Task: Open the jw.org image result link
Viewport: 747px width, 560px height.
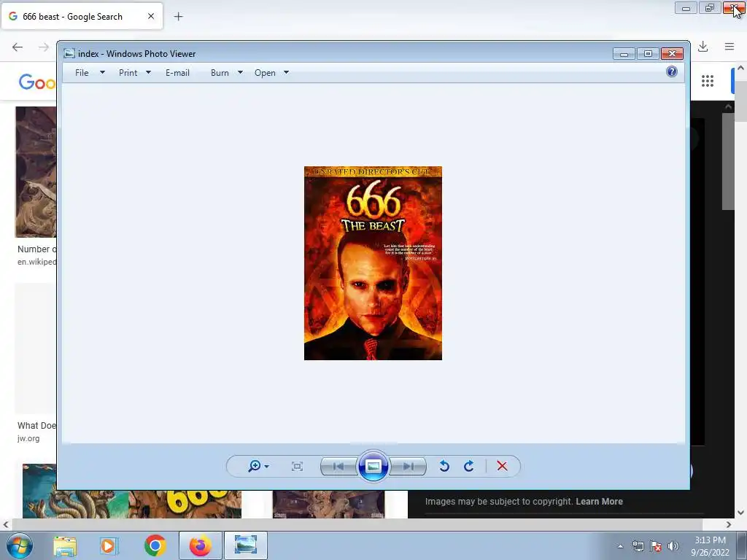Action: (28, 438)
